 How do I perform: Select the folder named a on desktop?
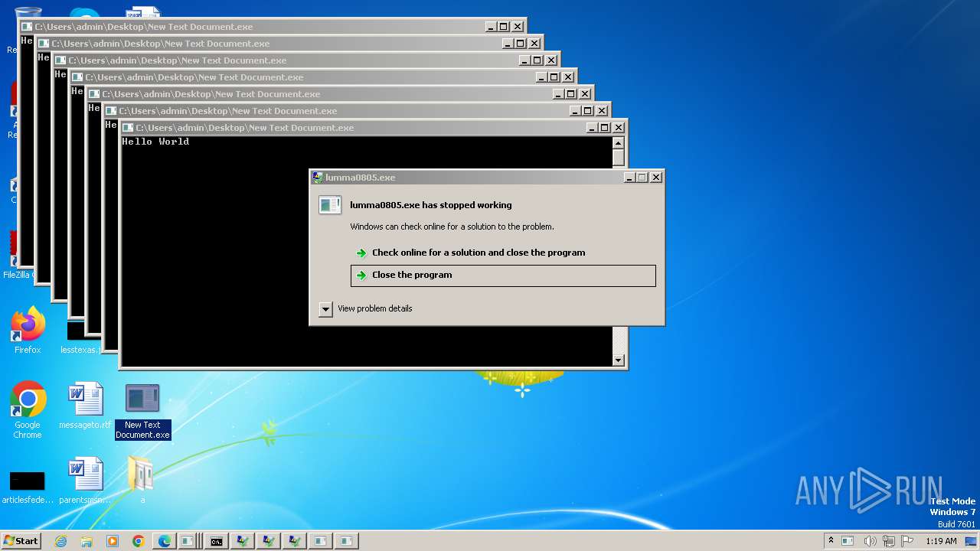point(142,481)
